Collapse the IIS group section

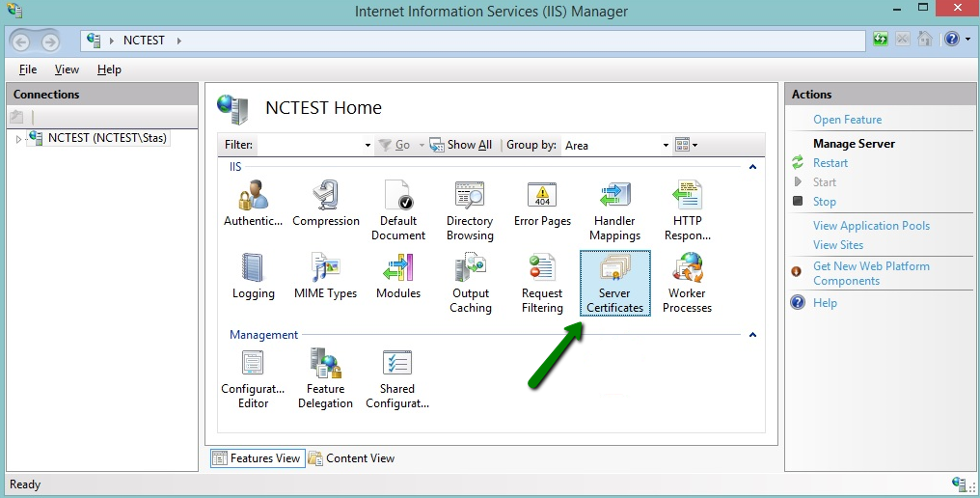click(752, 166)
